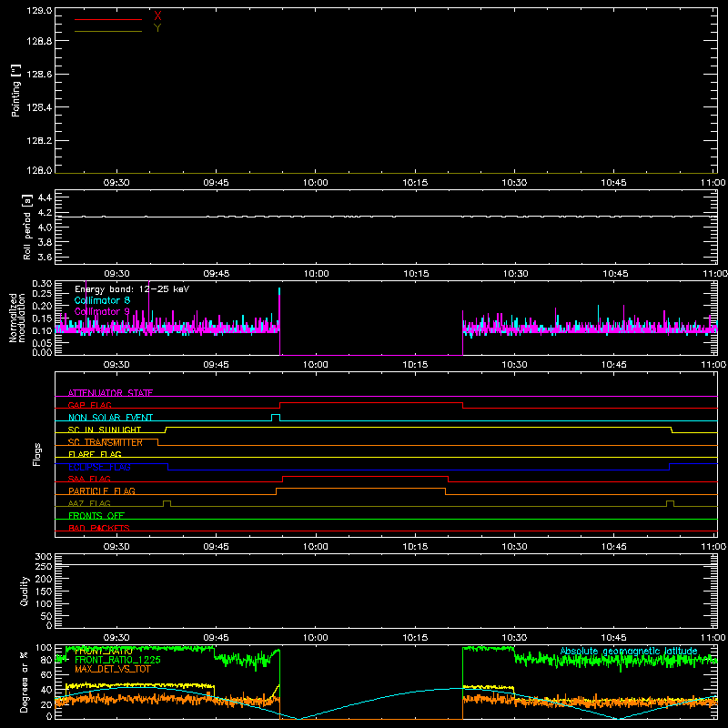
Task: Click the 300 tick on Quality axis
Action: click(43, 557)
